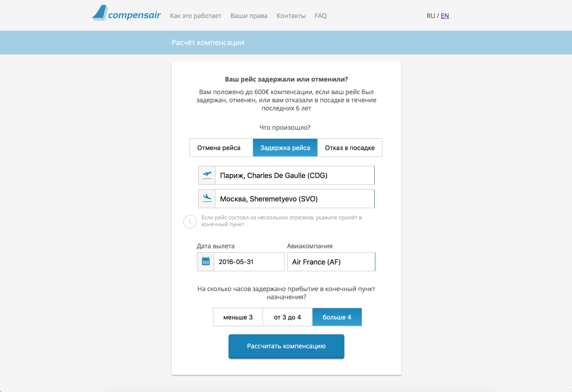Viewport: 572px width, 392px height.
Task: Click the info icon near the hint
Action: coord(190,221)
